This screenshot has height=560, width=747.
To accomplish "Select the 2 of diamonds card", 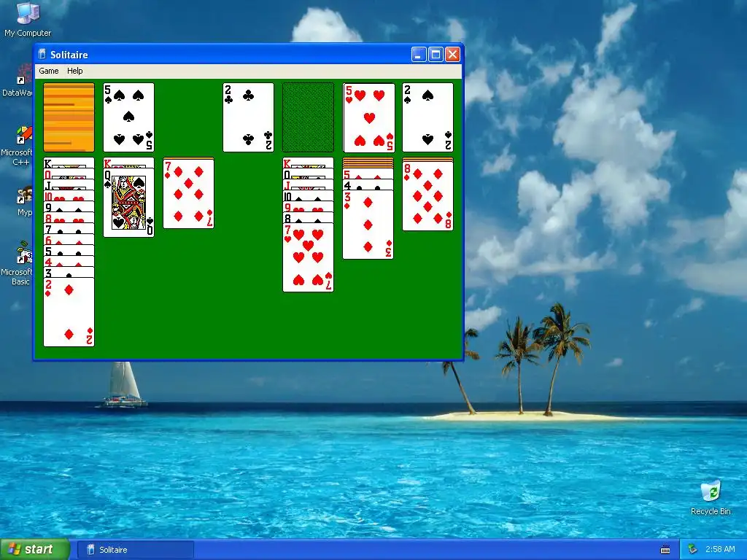I will click(x=69, y=312).
